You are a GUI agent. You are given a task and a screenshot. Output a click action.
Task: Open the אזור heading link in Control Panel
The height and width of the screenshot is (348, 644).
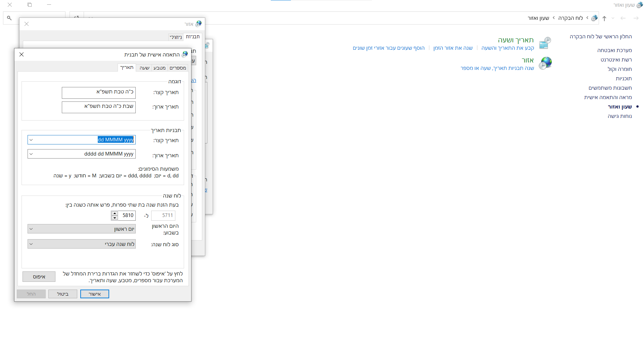528,60
